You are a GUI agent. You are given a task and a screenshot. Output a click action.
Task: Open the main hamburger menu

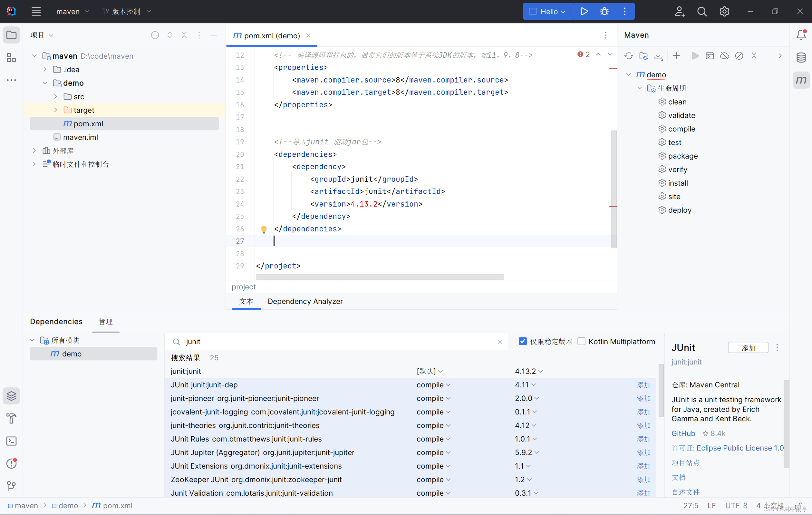[x=36, y=12]
